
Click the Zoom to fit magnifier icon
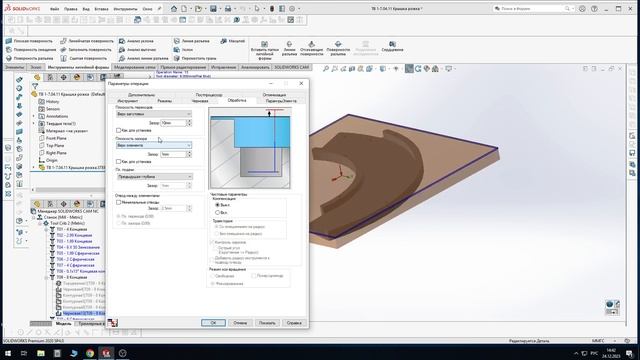click(x=326, y=69)
